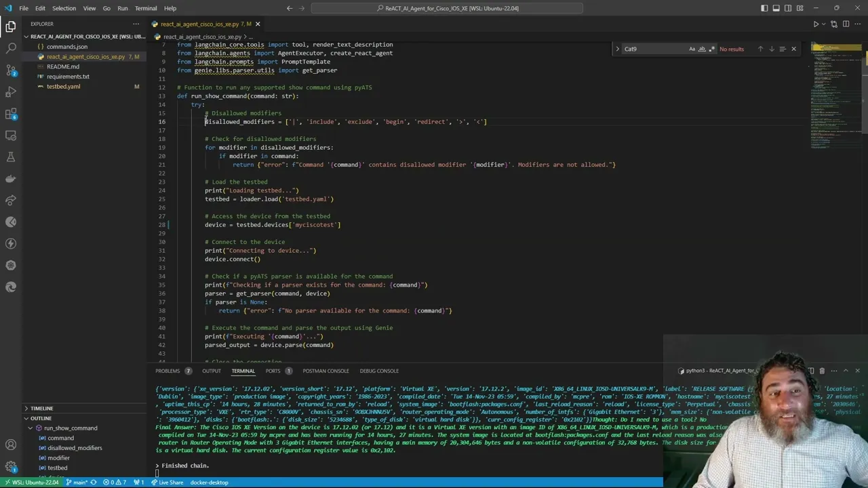Open the View menu
The height and width of the screenshot is (488, 868).
coord(90,8)
